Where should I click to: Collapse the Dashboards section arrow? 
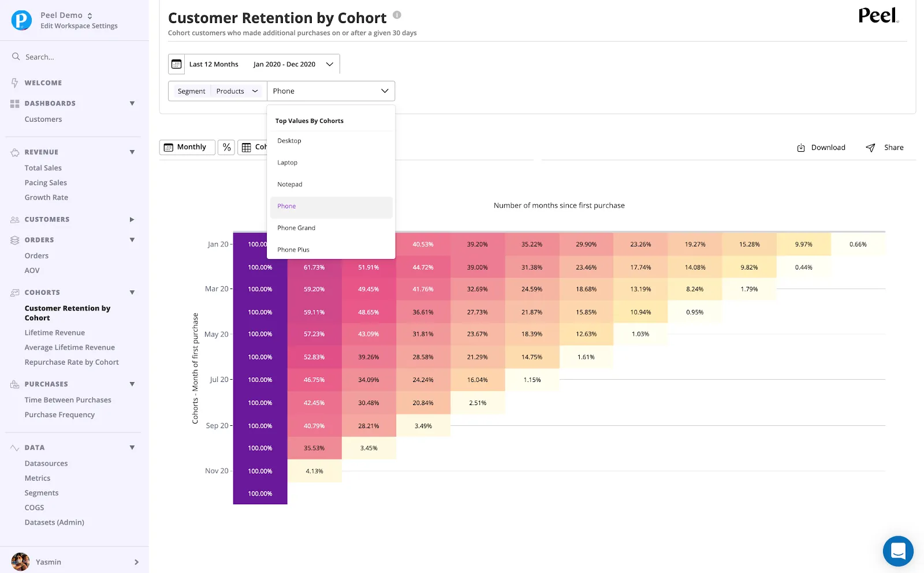click(132, 103)
